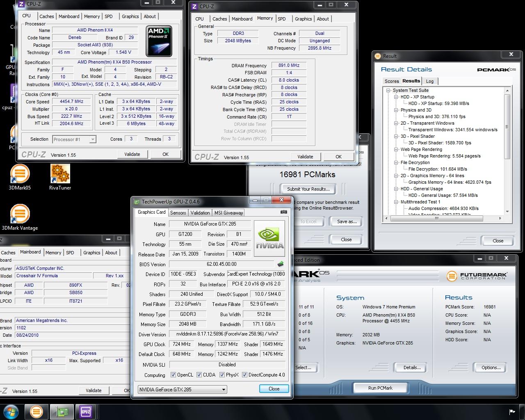
Task: Click the BIOS Version field 62.00.45.00.00
Action: tap(221, 264)
